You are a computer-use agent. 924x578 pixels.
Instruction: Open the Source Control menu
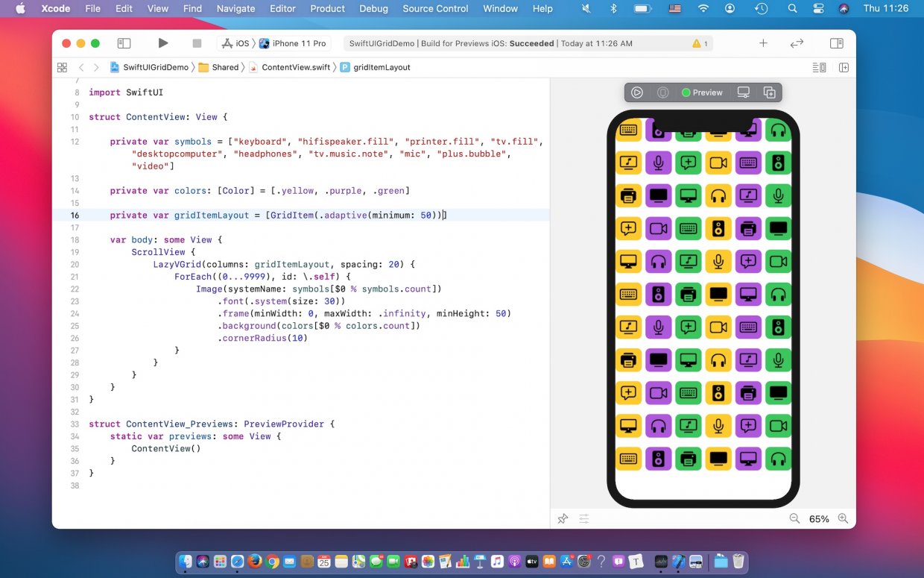click(x=435, y=9)
